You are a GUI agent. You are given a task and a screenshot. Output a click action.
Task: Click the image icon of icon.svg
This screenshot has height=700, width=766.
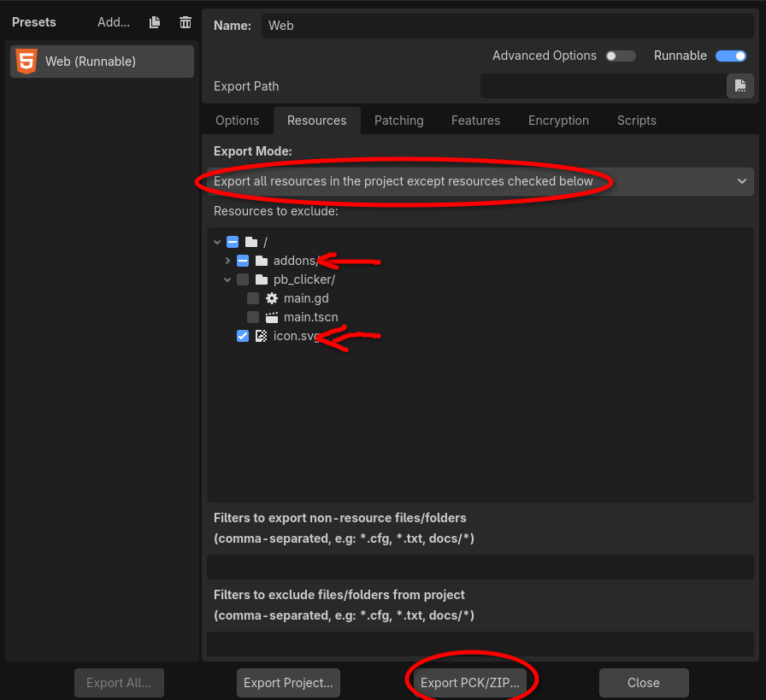(x=262, y=336)
